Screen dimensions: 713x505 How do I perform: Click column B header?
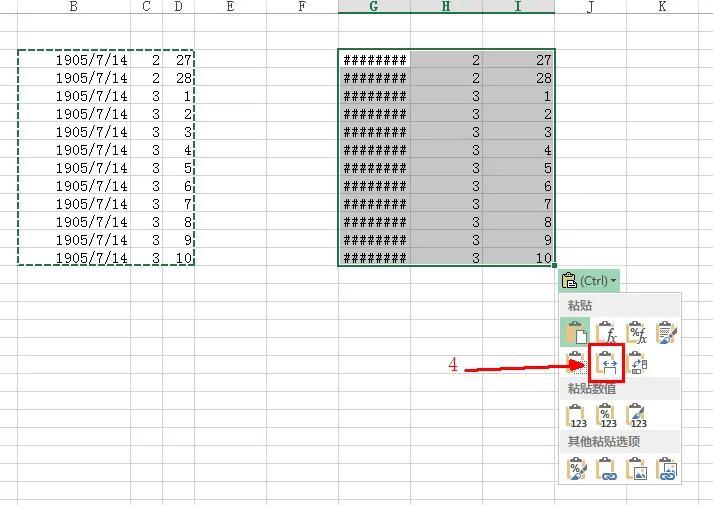click(x=74, y=7)
